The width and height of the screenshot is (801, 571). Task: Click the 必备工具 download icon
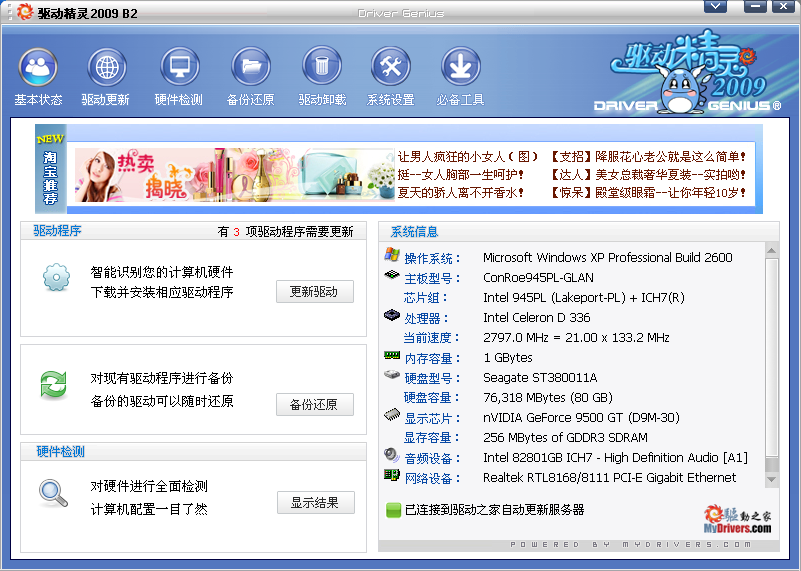pyautogui.click(x=460, y=68)
